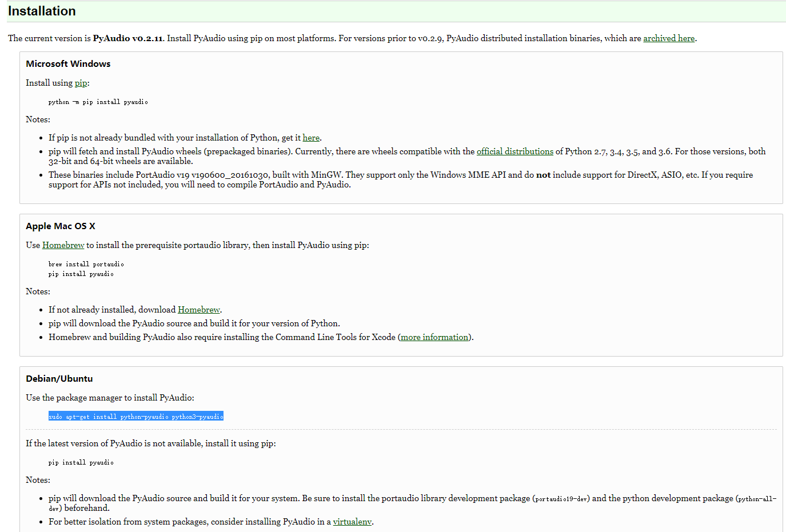Image resolution: width=786 pixels, height=532 pixels.
Task: Follow the "here" link to get pip
Action: coord(311,138)
